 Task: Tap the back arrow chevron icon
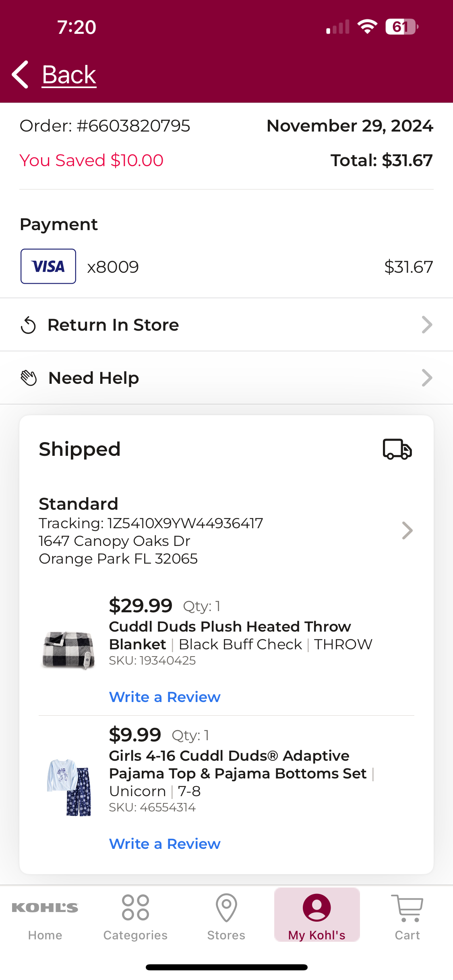coord(20,74)
